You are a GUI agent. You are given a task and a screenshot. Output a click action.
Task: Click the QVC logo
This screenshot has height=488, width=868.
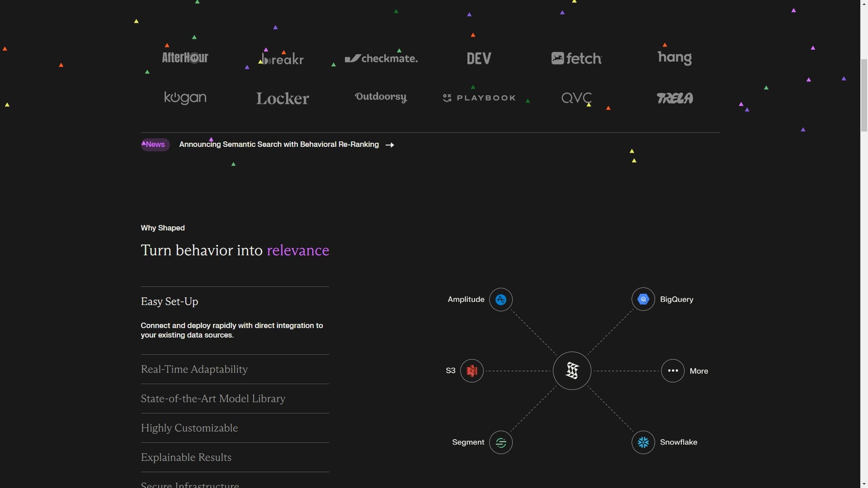click(x=576, y=98)
